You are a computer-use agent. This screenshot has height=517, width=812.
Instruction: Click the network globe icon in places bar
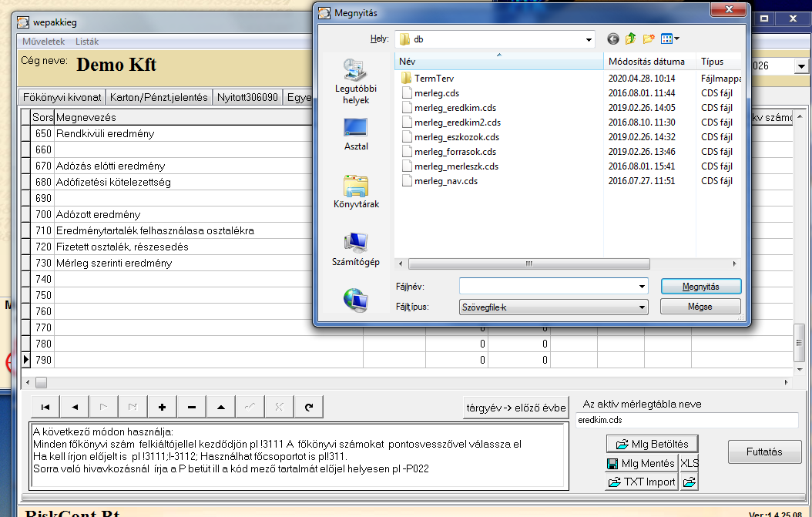(x=356, y=300)
